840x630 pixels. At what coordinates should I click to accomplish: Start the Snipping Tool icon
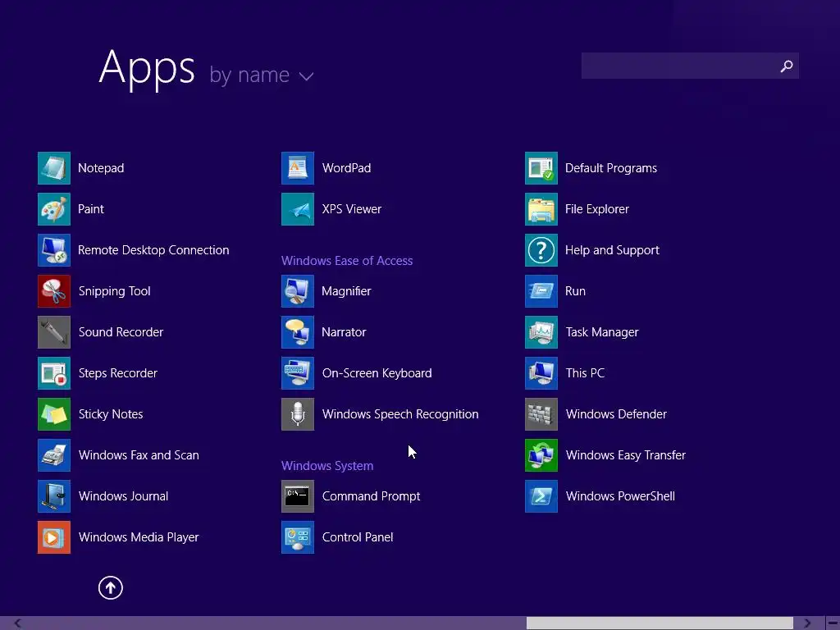click(54, 291)
